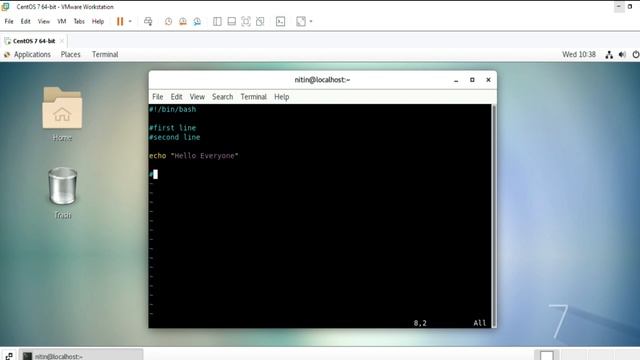This screenshot has height=360, width=640.
Task: Click the Send Ctrl+Alt+Del toolbar icon
Action: point(148,21)
